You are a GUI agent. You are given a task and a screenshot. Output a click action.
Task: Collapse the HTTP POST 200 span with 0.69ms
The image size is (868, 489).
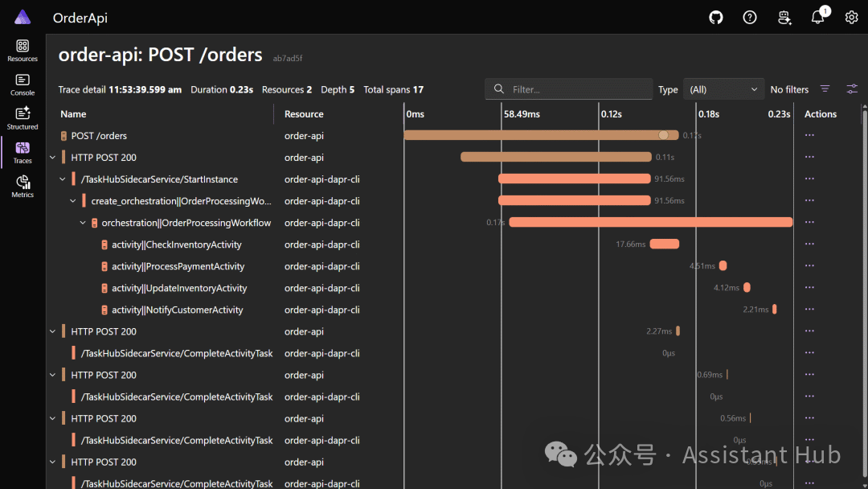(x=52, y=375)
